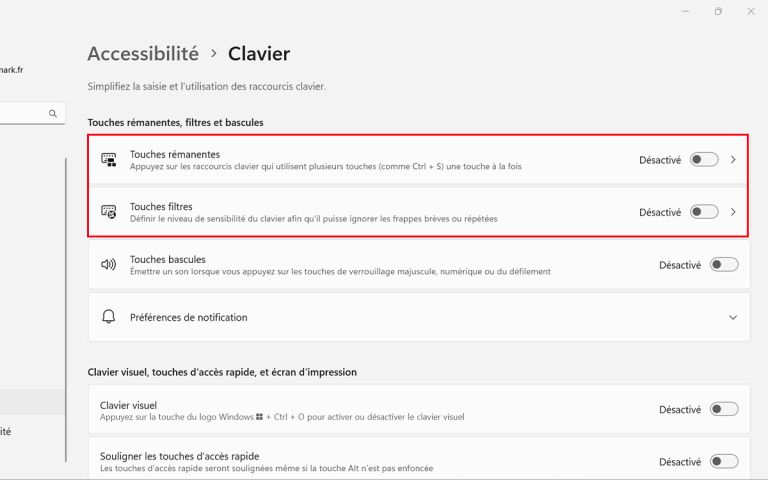Enable the Clavier visuel toggle
This screenshot has height=480, width=768.
click(724, 409)
